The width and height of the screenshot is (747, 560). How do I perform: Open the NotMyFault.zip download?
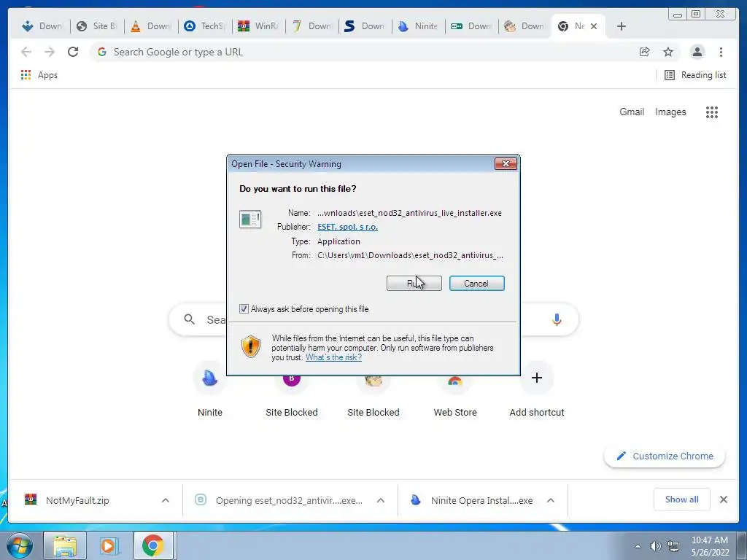point(77,500)
